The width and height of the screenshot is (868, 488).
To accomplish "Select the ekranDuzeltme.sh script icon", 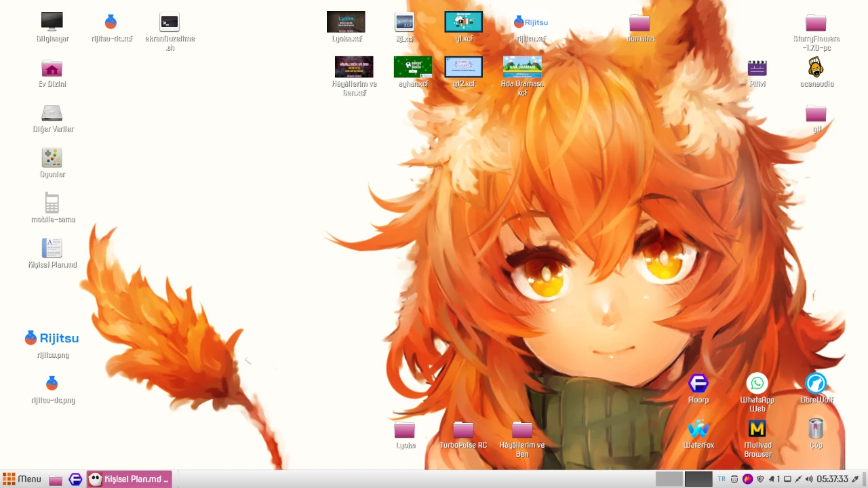I will point(170,22).
